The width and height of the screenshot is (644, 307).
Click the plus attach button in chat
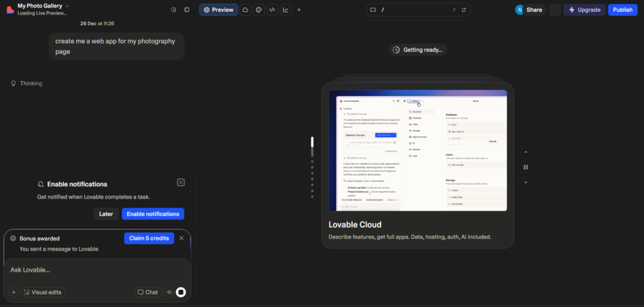pyautogui.click(x=14, y=292)
